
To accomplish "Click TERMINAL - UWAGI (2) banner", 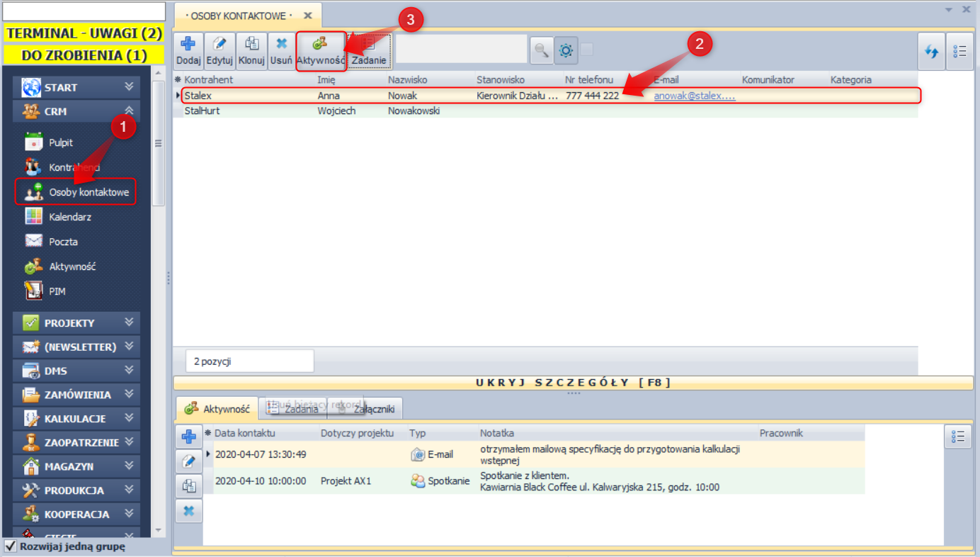I will coord(84,33).
